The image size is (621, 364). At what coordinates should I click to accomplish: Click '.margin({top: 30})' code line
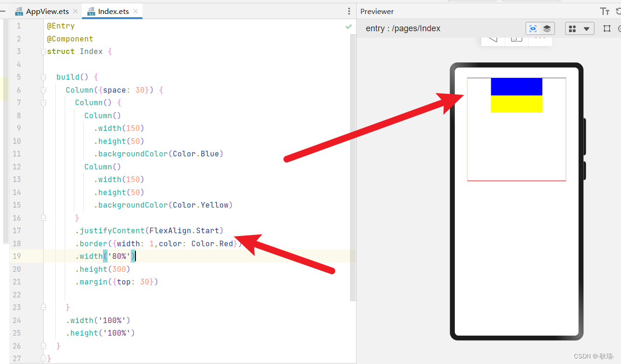tap(117, 282)
